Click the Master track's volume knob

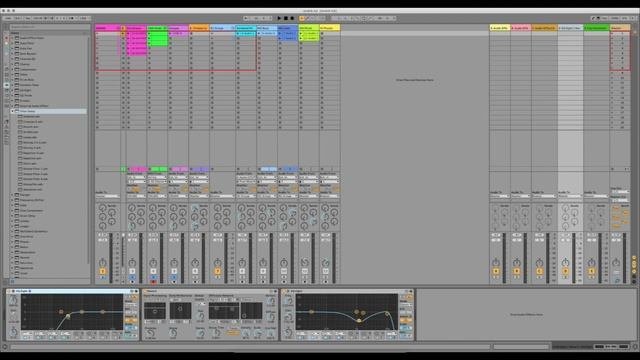(616, 263)
